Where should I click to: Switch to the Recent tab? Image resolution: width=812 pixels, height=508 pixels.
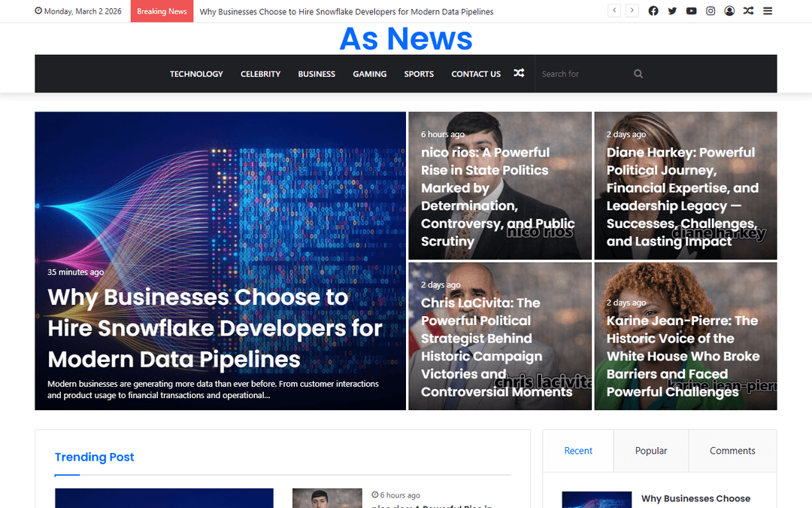tap(578, 451)
